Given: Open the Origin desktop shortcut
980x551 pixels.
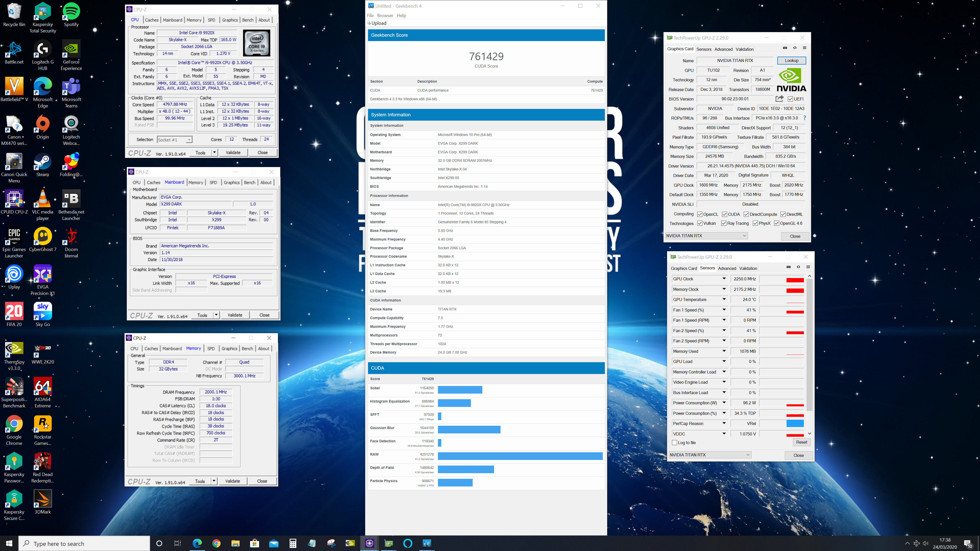Looking at the screenshot, I should [x=43, y=127].
